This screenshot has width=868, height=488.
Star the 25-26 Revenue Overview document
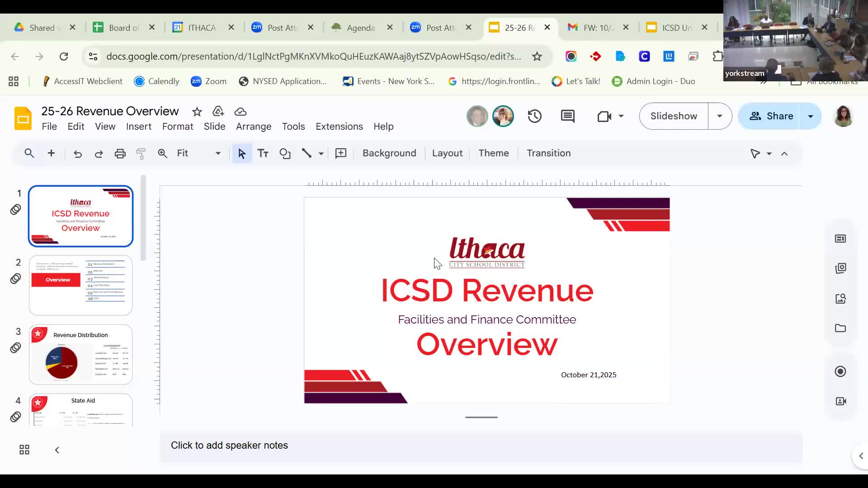197,112
